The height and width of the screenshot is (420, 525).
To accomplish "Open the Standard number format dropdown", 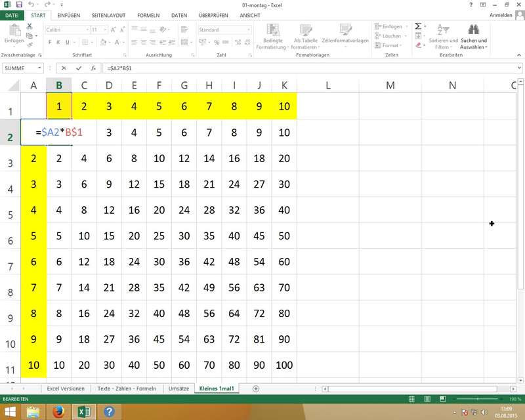I will pyautogui.click(x=249, y=30).
